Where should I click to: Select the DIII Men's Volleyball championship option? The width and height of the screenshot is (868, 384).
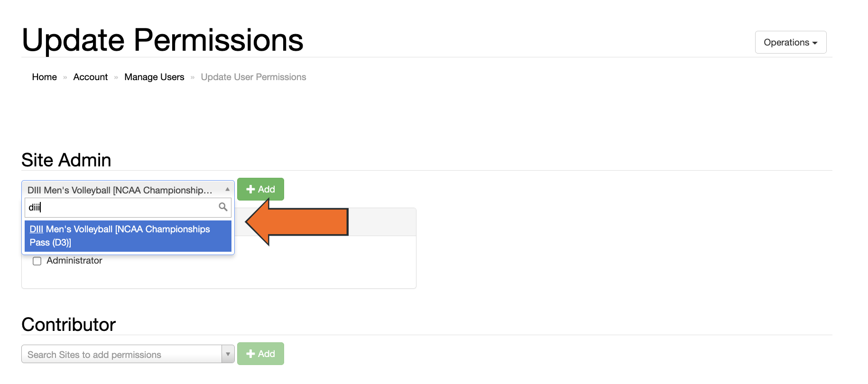point(128,236)
